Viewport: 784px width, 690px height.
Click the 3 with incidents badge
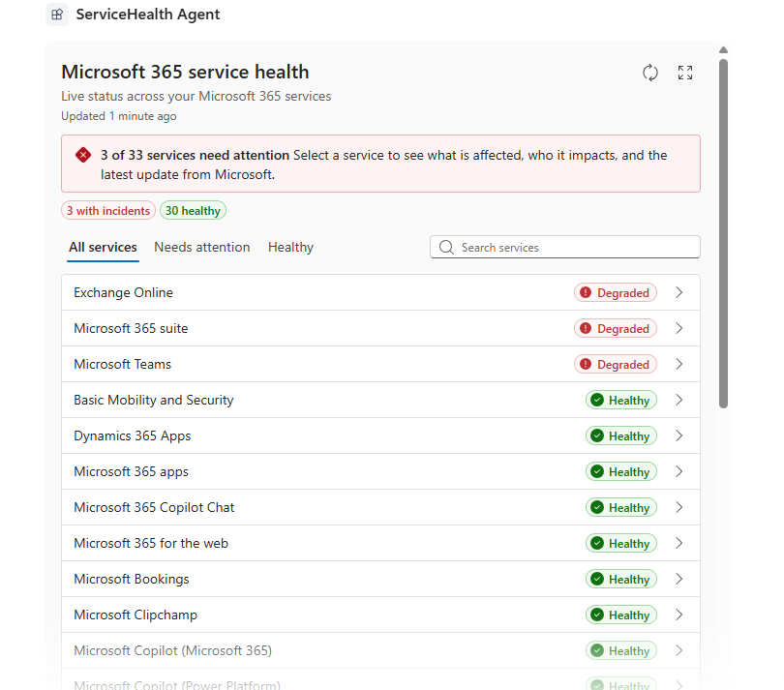[x=108, y=211]
